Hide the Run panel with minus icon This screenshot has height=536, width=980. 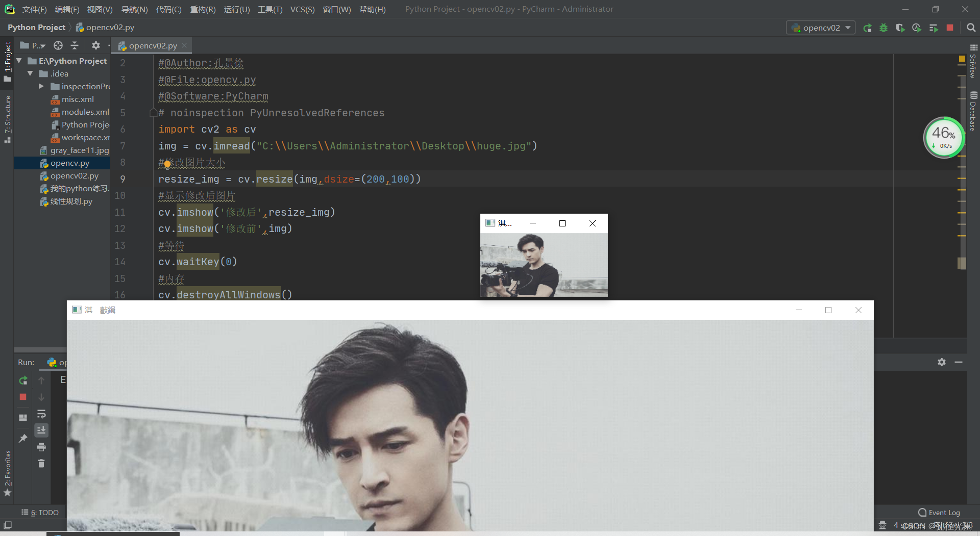click(959, 362)
